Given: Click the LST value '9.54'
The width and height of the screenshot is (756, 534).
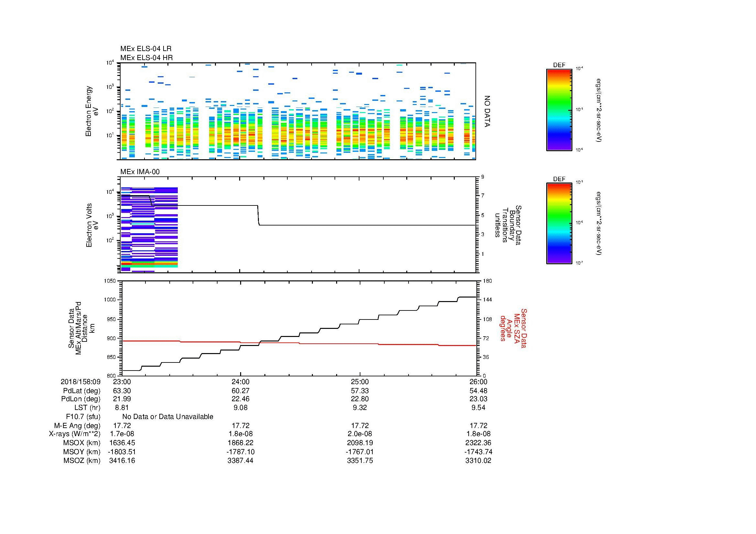Looking at the screenshot, I should 478,408.
